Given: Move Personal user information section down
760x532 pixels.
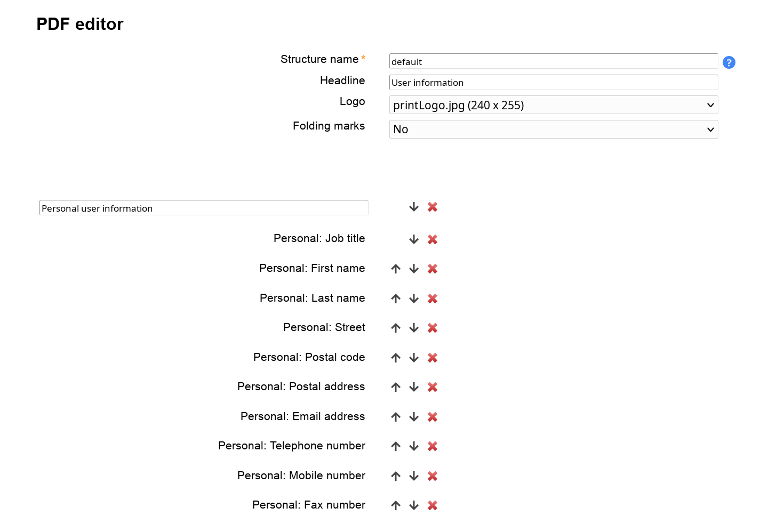Looking at the screenshot, I should [x=414, y=207].
